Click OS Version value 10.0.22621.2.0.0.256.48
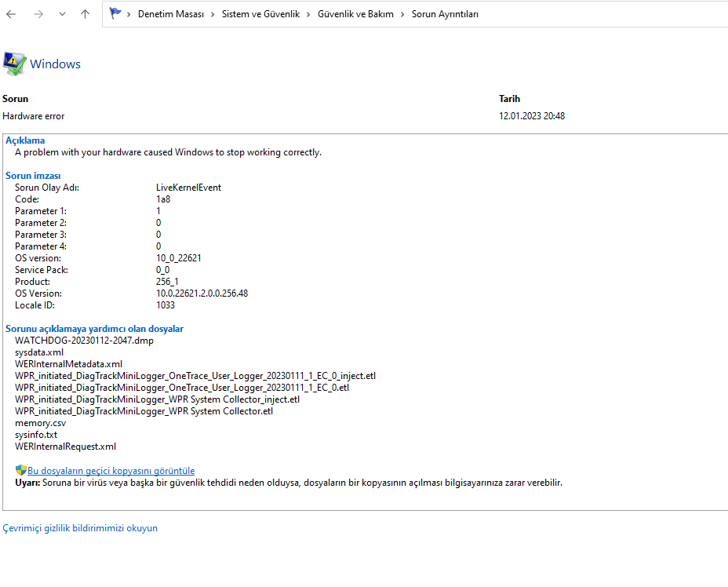The image size is (728, 587). point(202,293)
